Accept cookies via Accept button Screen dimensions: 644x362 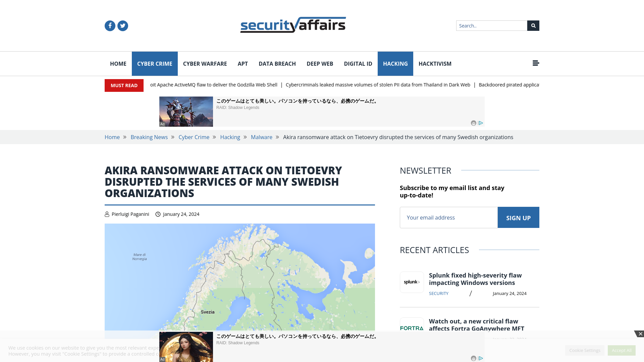point(622,350)
